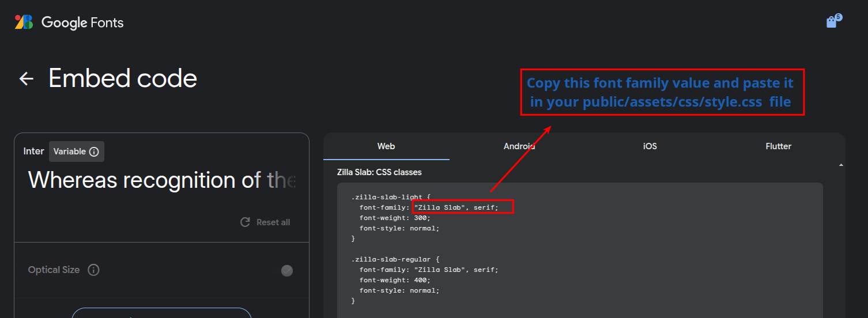Viewport: 868px width, 318px height.
Task: Switch to the Web tab
Action: (x=386, y=146)
